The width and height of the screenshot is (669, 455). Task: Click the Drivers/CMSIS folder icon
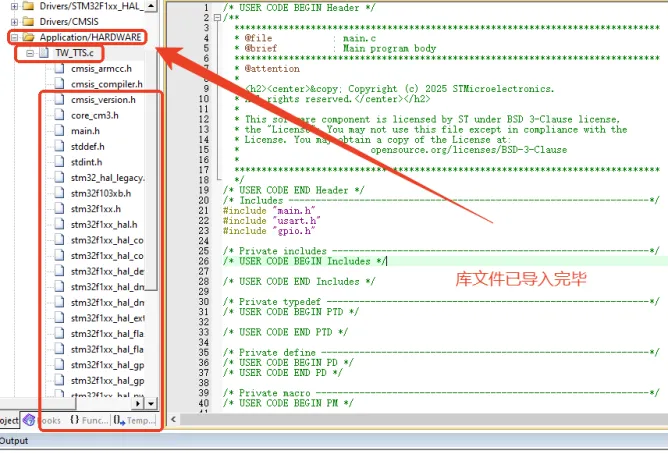pos(28,22)
